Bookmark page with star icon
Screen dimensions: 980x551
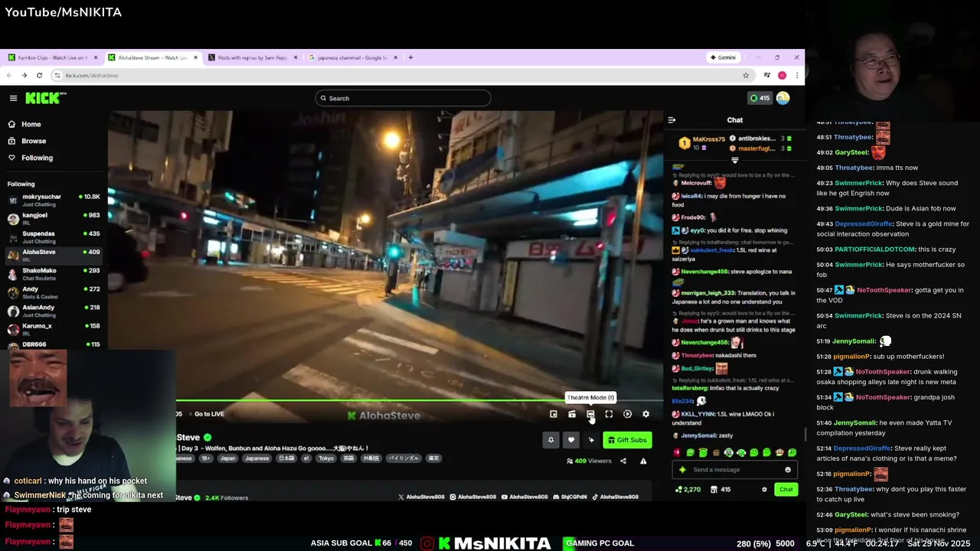pos(746,75)
